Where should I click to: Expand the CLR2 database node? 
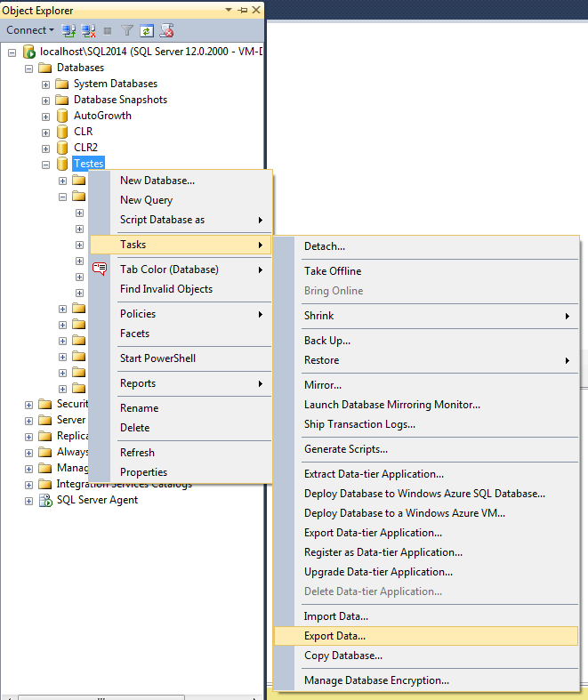pyautogui.click(x=45, y=148)
